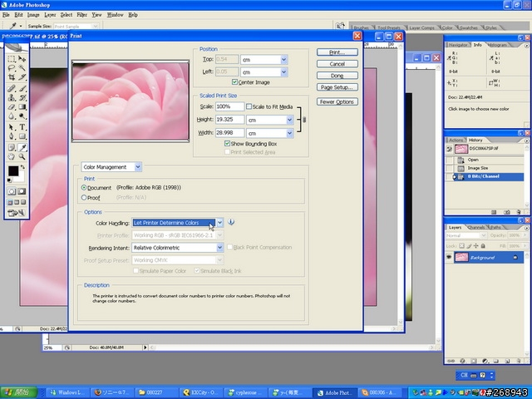Screen dimensions: 532x399
Task: Click the background color swatch
Action: (x=20, y=177)
